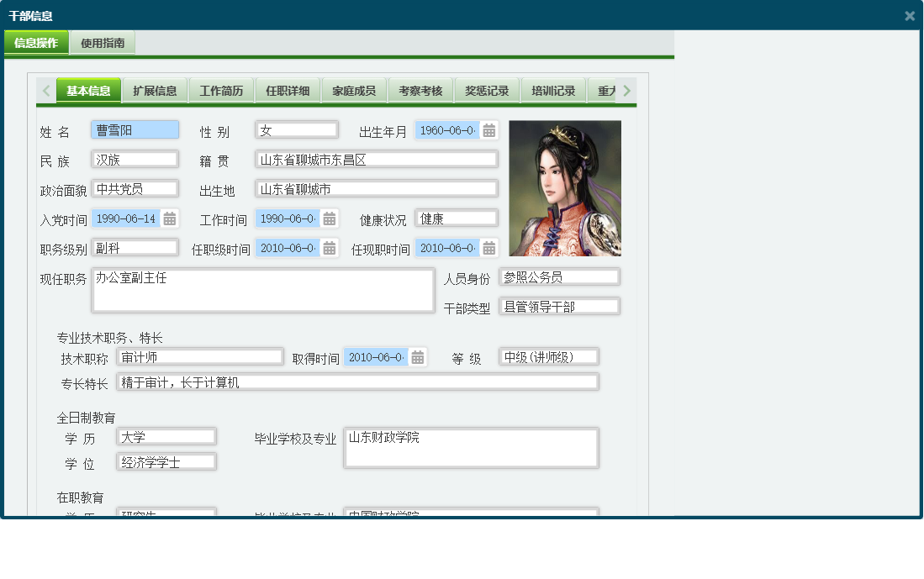Open the 取得时间 calendar picker
Viewport: 924px width, 579px height.
(418, 356)
